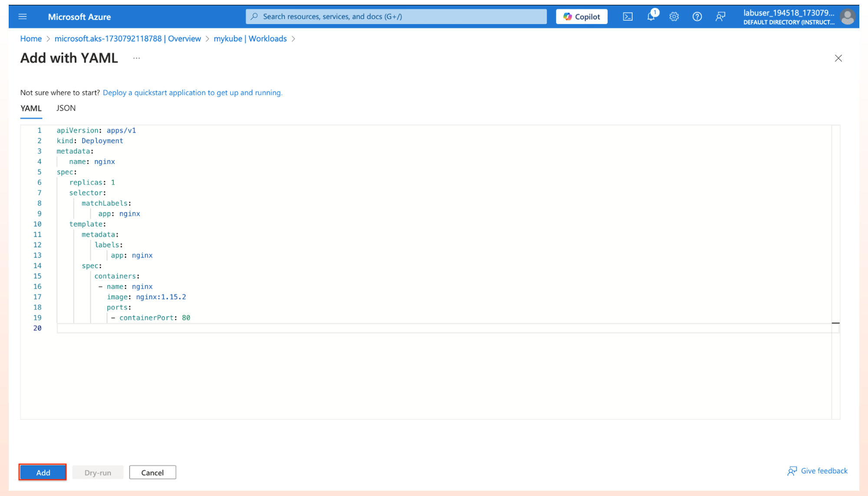Click the editor's vertical scrollbar overview ruler

click(x=835, y=272)
